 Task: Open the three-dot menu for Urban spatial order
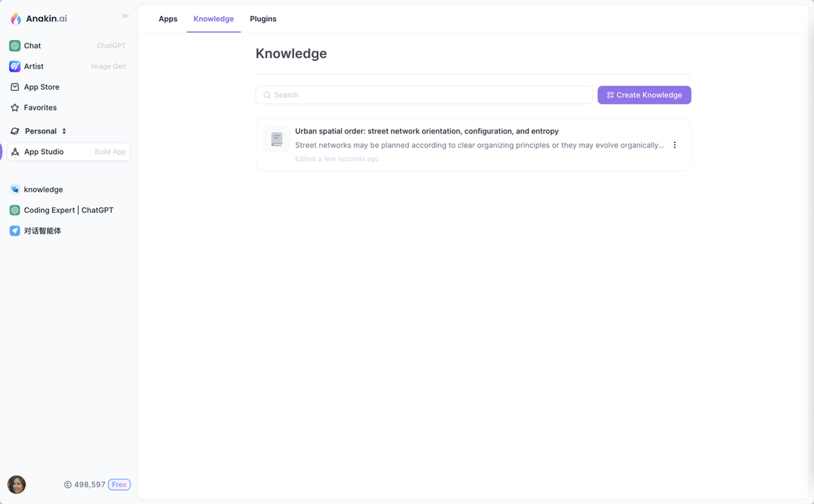[x=675, y=145]
